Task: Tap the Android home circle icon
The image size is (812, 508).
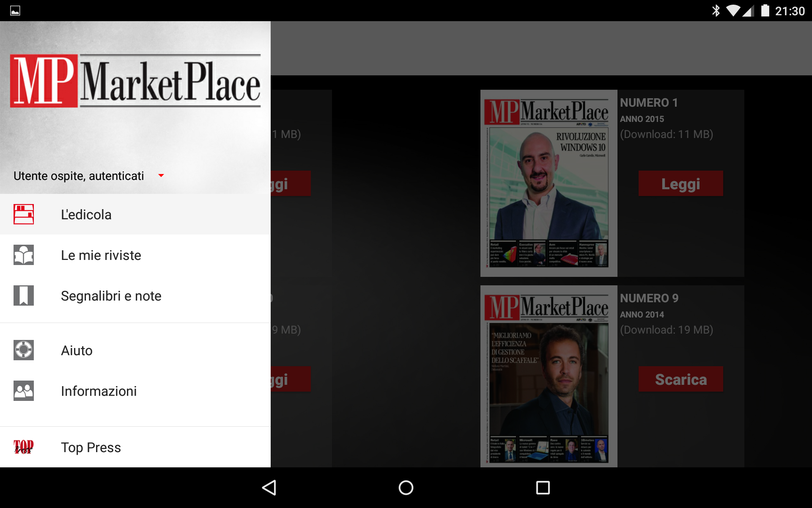Action: (406, 488)
